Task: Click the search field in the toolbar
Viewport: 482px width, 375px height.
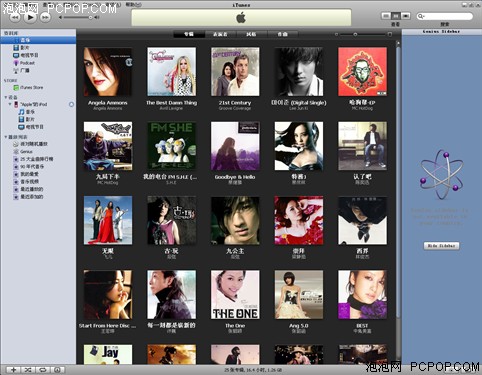Action: click(x=445, y=16)
